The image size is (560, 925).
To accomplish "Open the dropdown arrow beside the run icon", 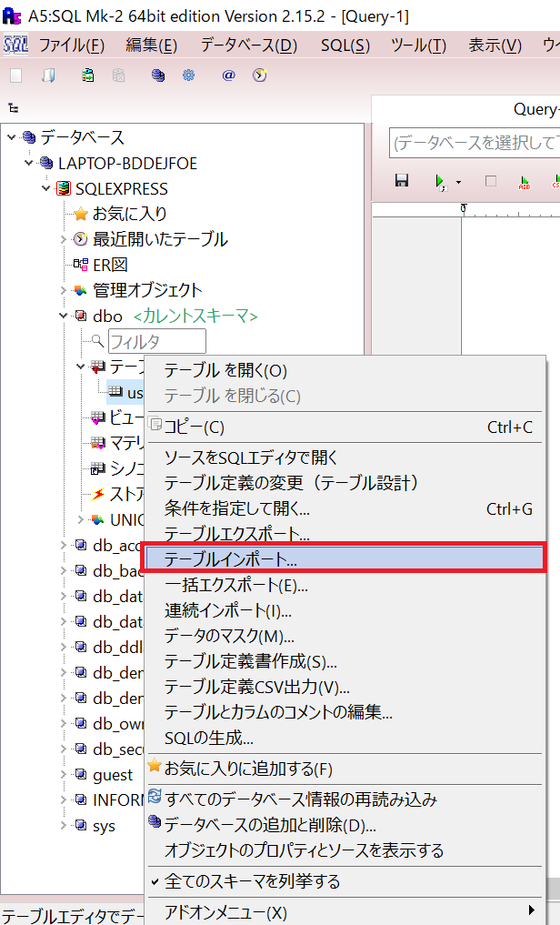I will (458, 182).
